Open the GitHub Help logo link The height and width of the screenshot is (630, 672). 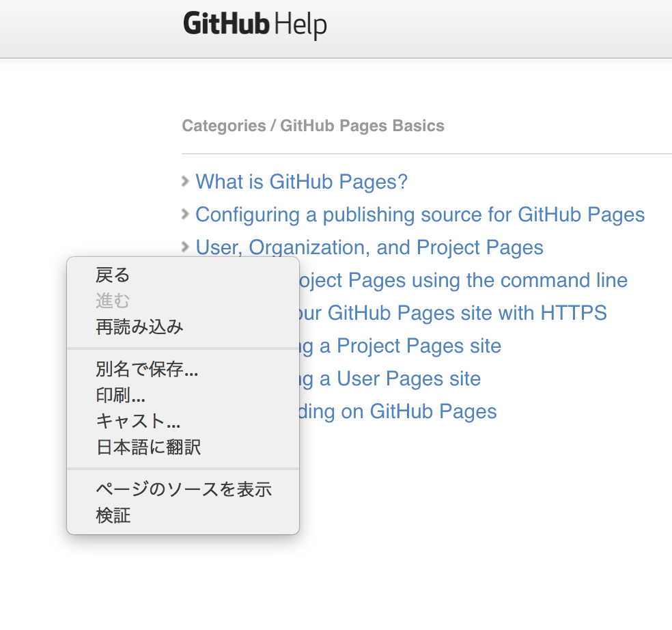tap(255, 24)
